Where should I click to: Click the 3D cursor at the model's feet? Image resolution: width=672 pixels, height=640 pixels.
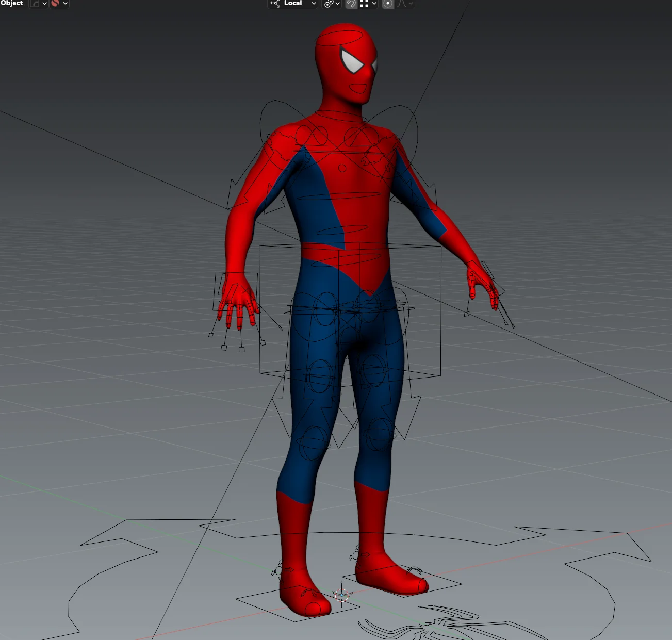click(x=342, y=594)
